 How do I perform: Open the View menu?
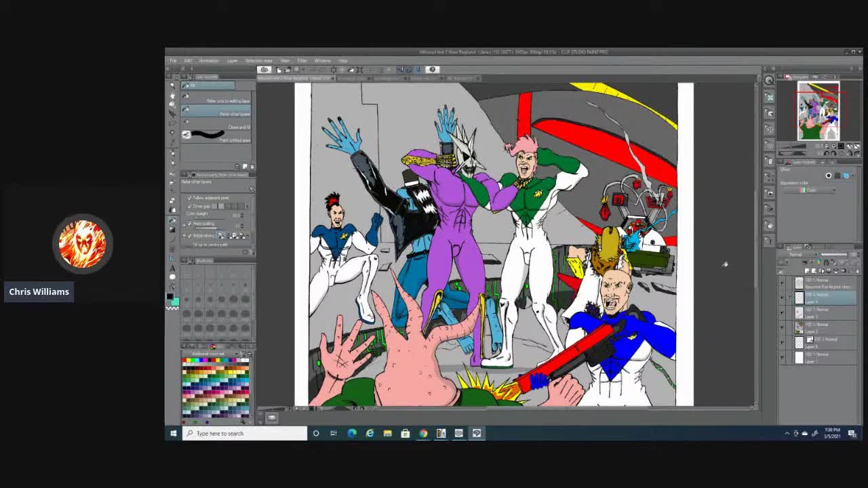click(285, 60)
